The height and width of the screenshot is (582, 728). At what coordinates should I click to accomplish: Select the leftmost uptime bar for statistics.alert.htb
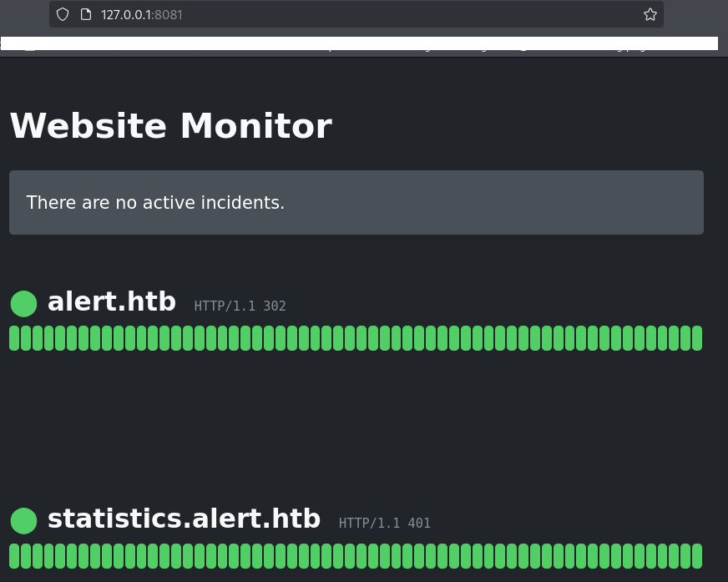[x=14, y=555]
